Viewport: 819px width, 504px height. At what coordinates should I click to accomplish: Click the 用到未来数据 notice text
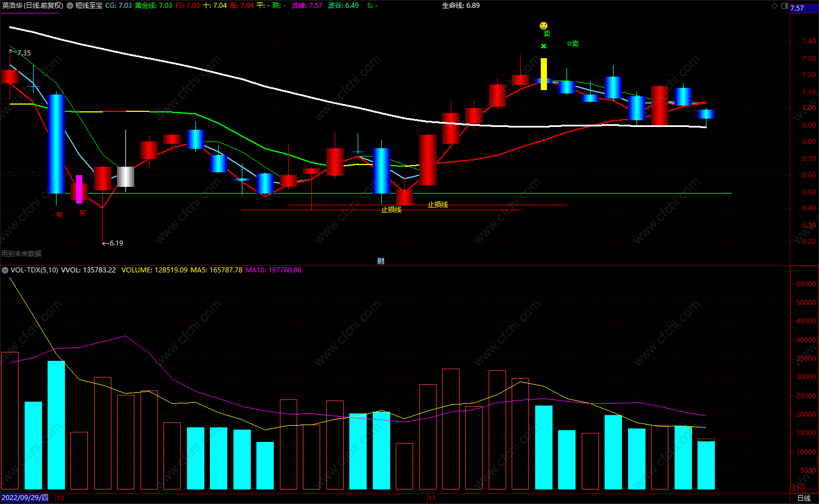pos(21,254)
